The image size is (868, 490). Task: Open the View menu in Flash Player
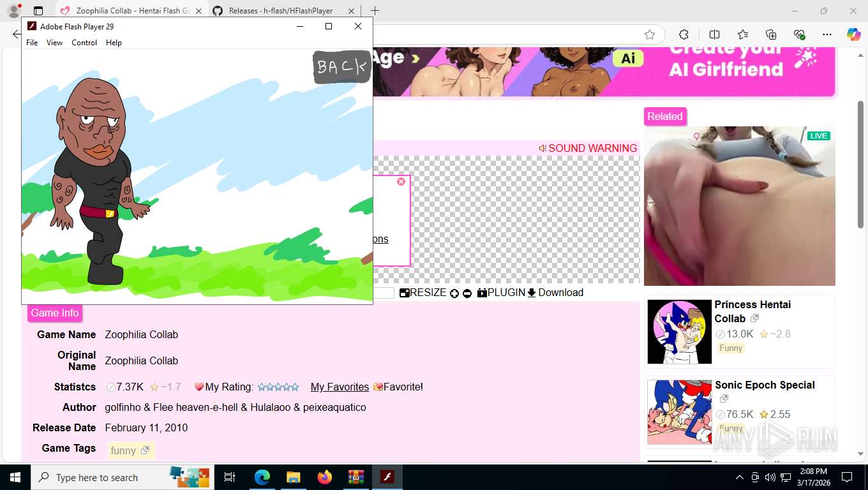coord(54,43)
